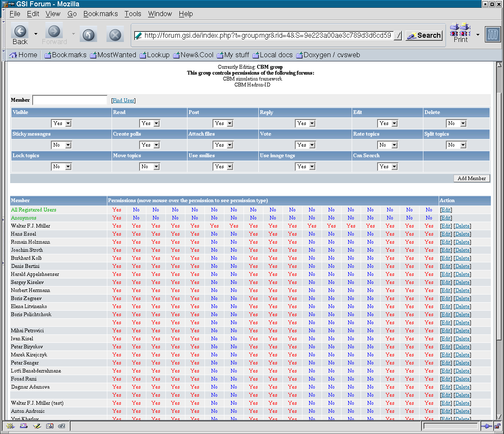Open the Delete permission dropdown
504x434 pixels.
point(456,123)
